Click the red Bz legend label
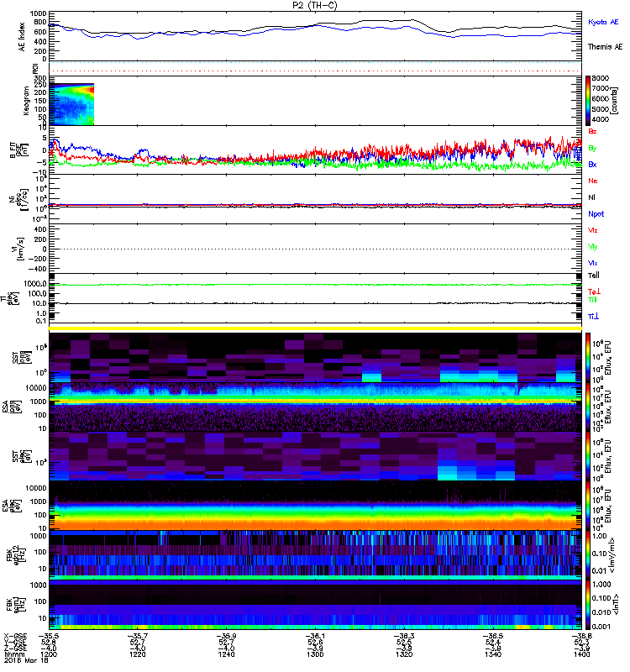 [592, 131]
